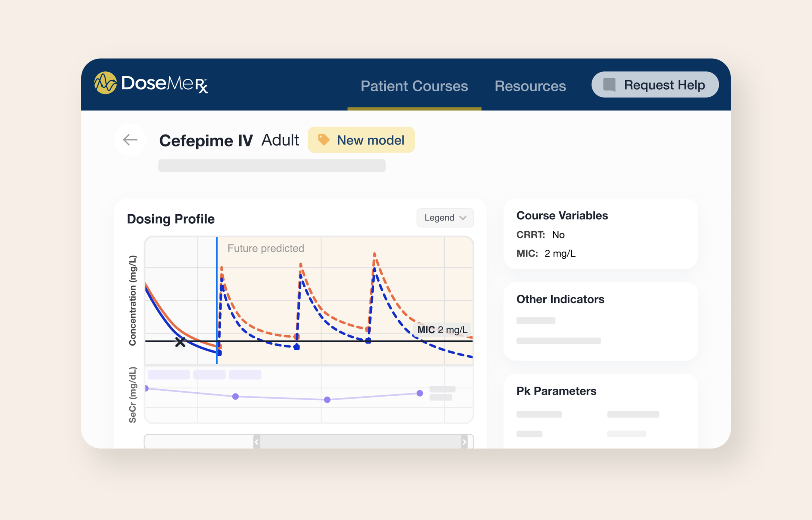This screenshot has height=520, width=812.
Task: Click the New model label
Action: pyautogui.click(x=370, y=140)
